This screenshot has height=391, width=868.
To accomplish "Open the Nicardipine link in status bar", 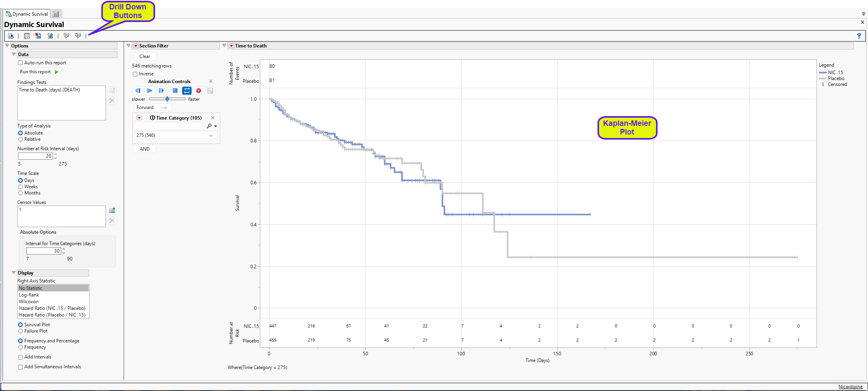I will coord(850,387).
